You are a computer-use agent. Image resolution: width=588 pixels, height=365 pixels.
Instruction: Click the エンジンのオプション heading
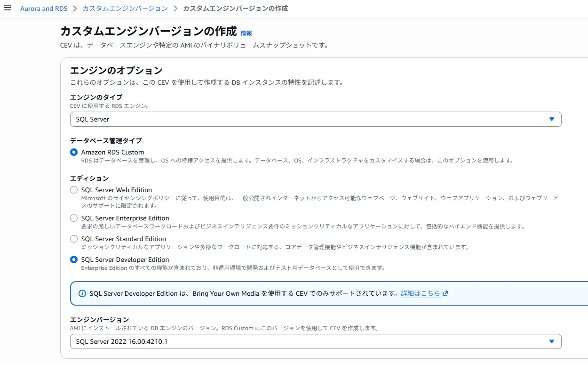click(116, 71)
